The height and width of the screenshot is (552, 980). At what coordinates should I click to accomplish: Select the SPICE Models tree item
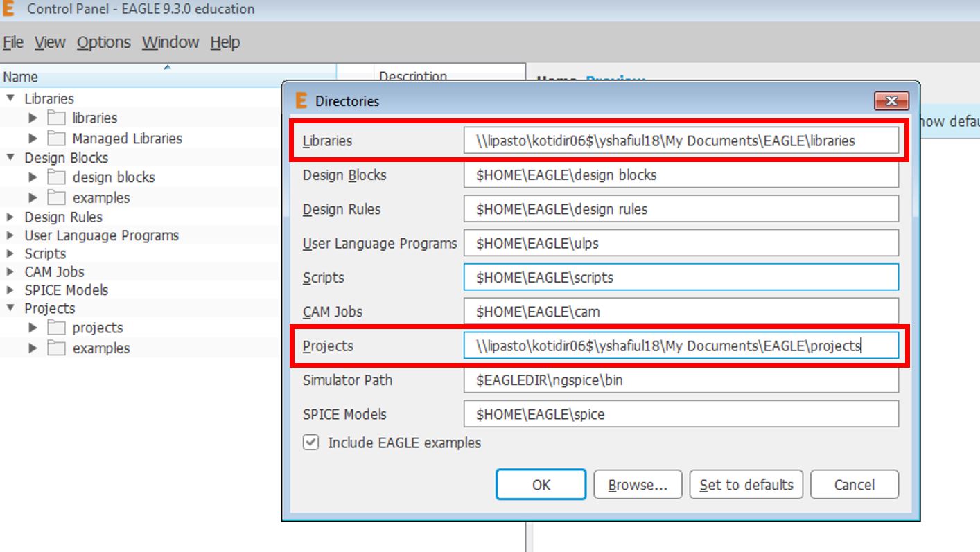pyautogui.click(x=66, y=290)
